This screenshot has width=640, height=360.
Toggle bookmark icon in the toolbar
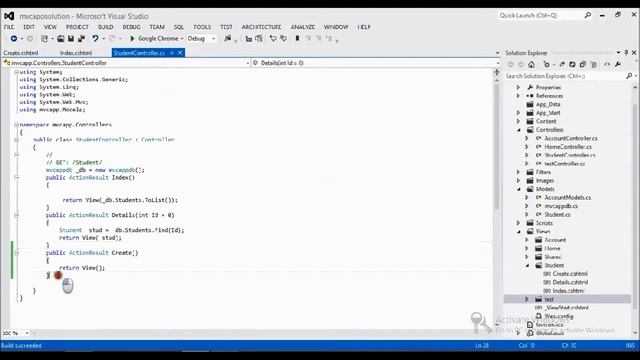[x=297, y=38]
